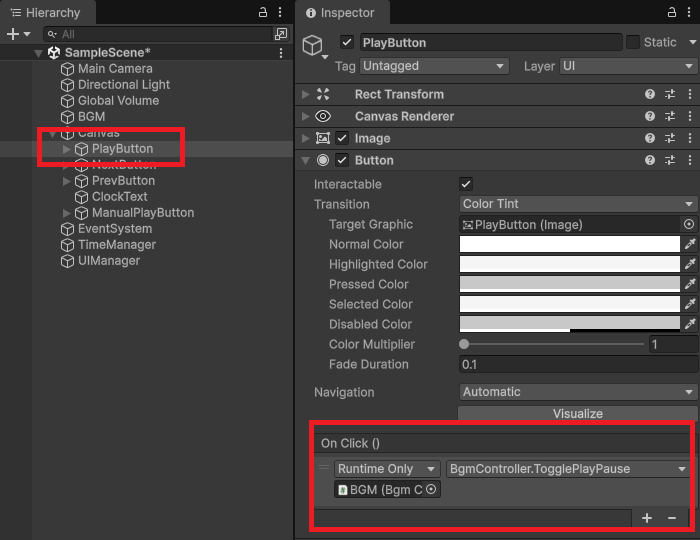Remove On Click event with minus
700x540 pixels.
coord(671,517)
